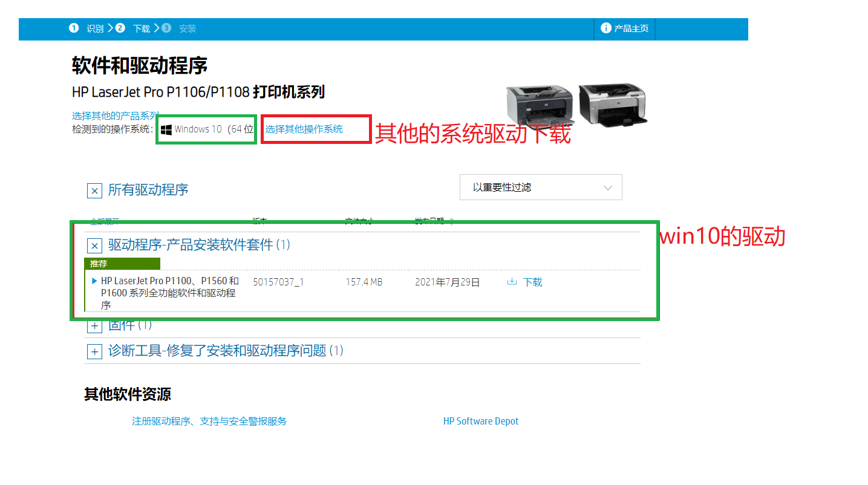868x485 pixels.
Task: Click the download icon beside 下载
Action: (x=512, y=281)
